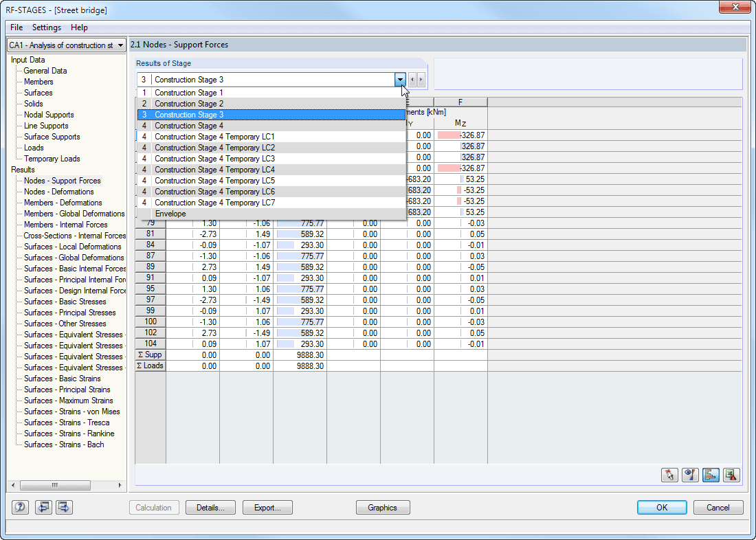Click the column F header

(460, 102)
